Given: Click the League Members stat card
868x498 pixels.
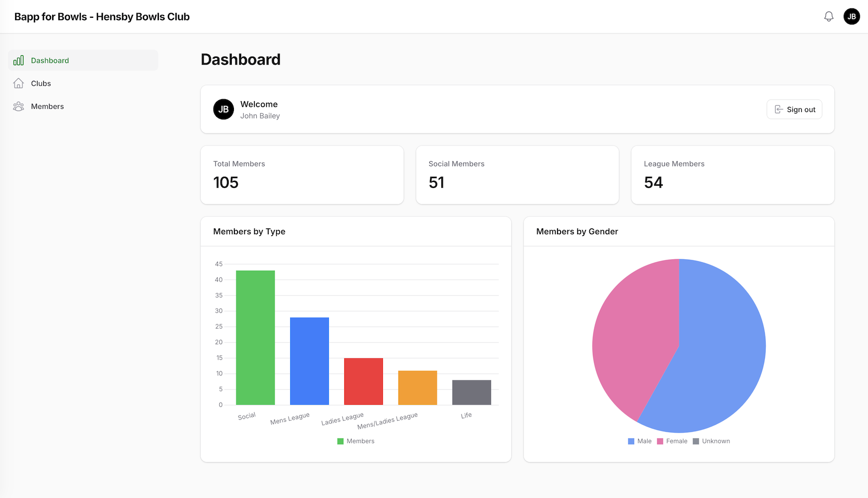Looking at the screenshot, I should pos(732,175).
